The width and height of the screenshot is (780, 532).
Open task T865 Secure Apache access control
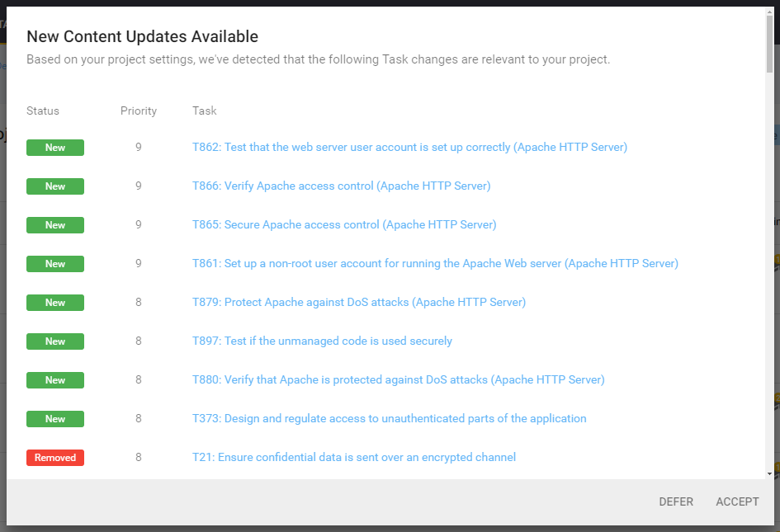343,224
